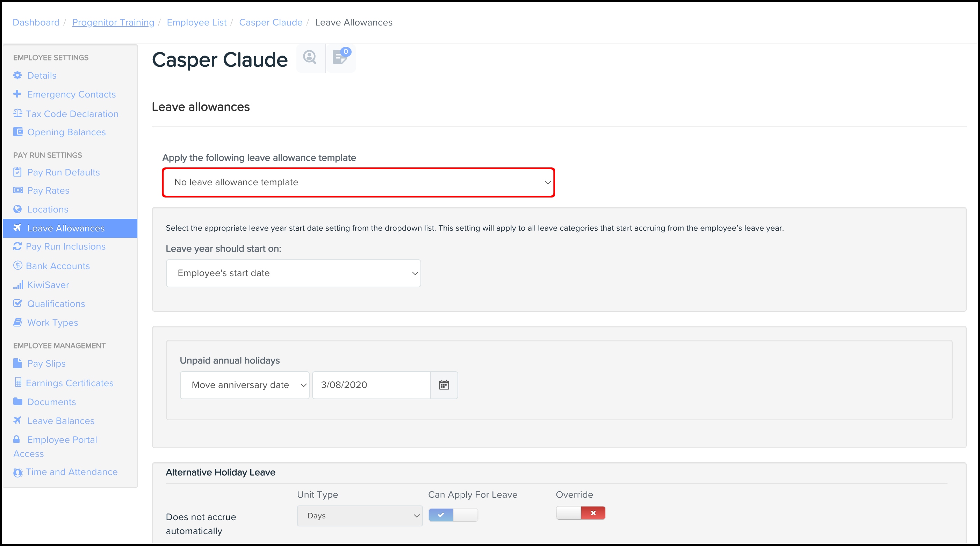Open the Move anniversary date dropdown
The width and height of the screenshot is (980, 546).
[x=245, y=385]
